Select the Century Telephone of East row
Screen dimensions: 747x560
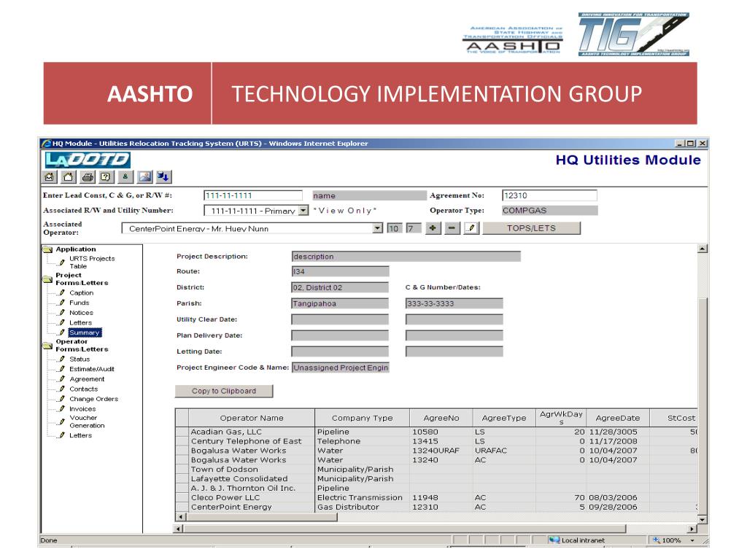click(436, 441)
